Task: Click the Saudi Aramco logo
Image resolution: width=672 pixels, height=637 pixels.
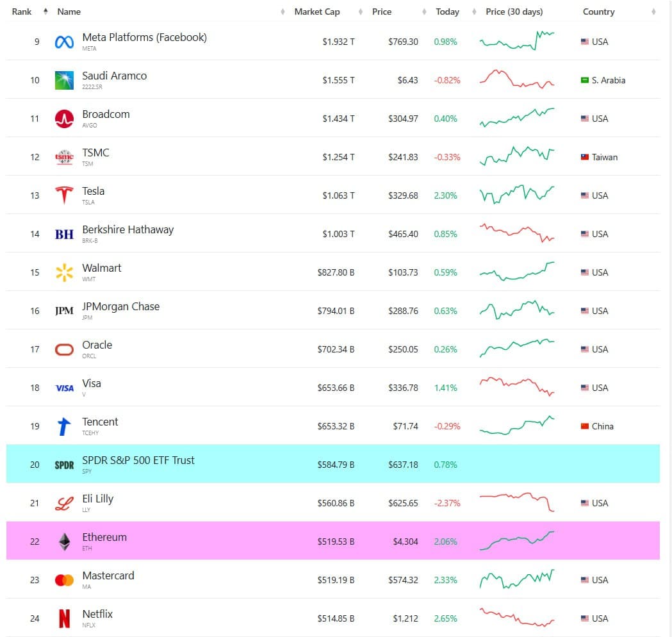Action: coord(63,79)
